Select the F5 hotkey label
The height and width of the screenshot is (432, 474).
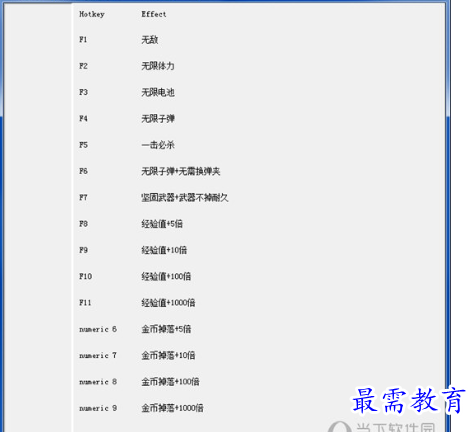tap(83, 145)
